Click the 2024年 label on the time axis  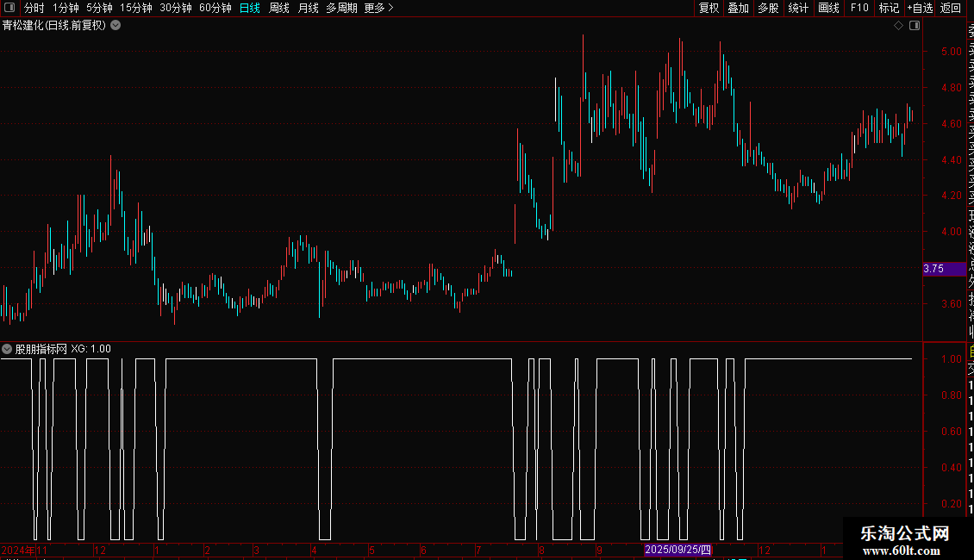(x=18, y=550)
